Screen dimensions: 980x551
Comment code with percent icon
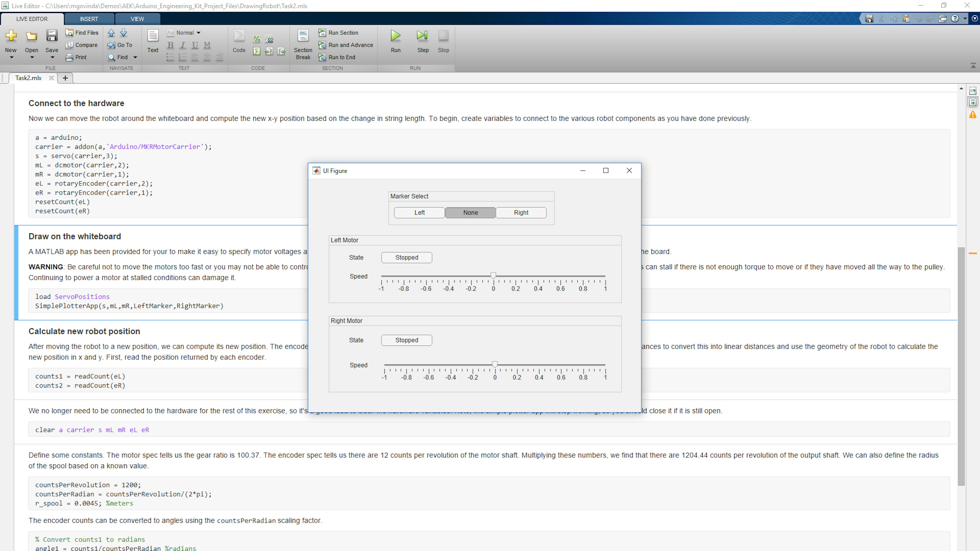click(257, 39)
